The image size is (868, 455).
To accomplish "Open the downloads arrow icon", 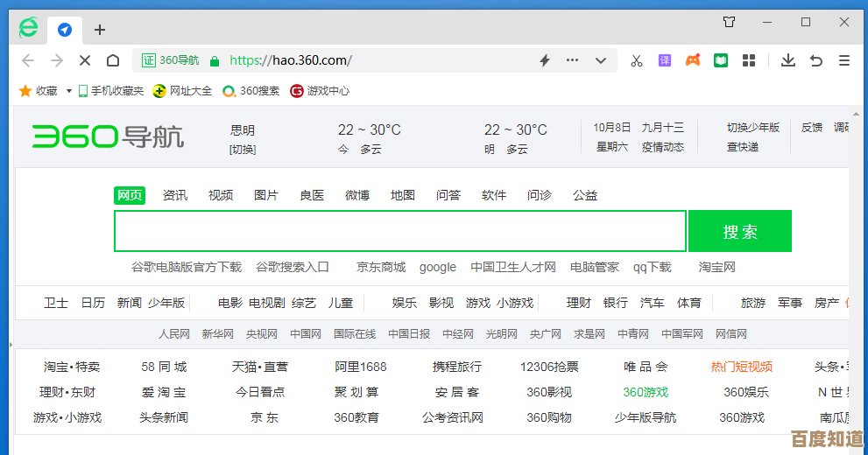I will tap(788, 60).
